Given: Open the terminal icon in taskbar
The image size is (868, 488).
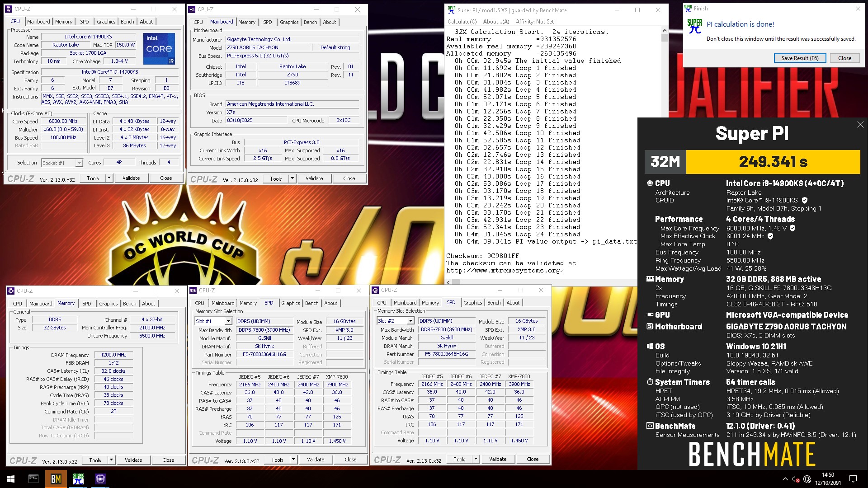Looking at the screenshot, I should pyautogui.click(x=33, y=479).
